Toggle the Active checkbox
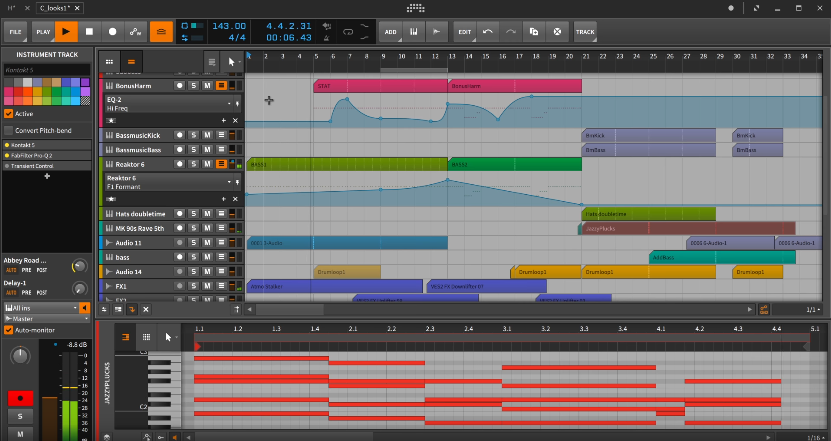This screenshot has height=441, width=831. pyautogui.click(x=8, y=114)
